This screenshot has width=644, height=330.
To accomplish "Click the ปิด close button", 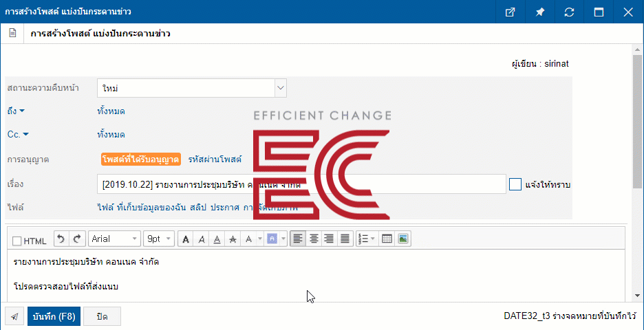I will tap(103, 316).
